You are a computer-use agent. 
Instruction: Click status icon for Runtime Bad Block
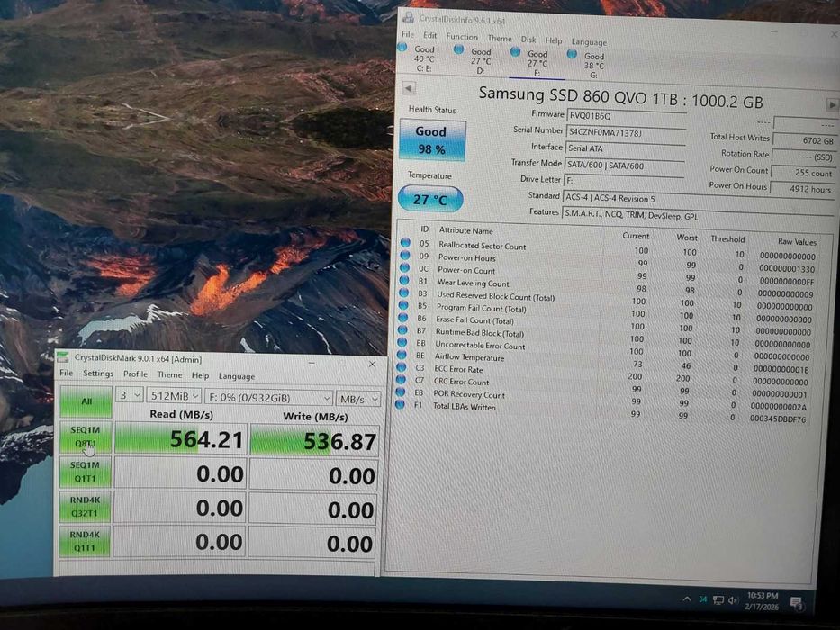[x=402, y=329]
